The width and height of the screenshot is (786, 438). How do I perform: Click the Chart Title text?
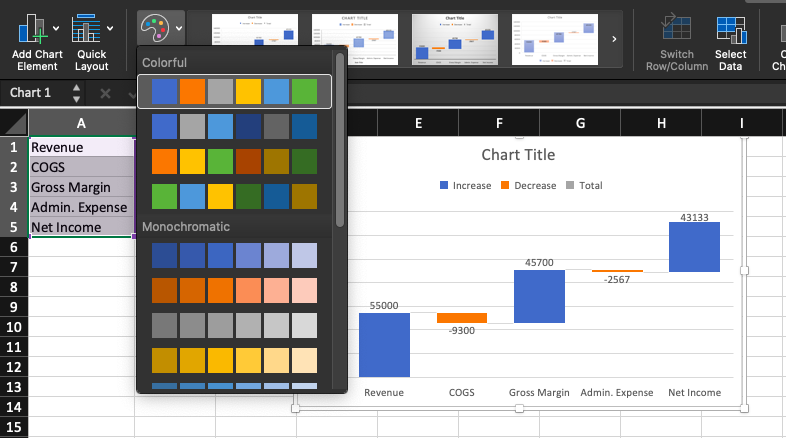point(517,155)
